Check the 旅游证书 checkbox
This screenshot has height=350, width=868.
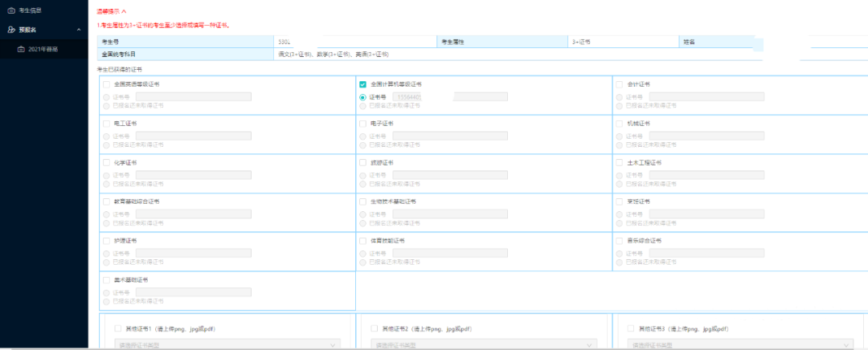point(362,163)
